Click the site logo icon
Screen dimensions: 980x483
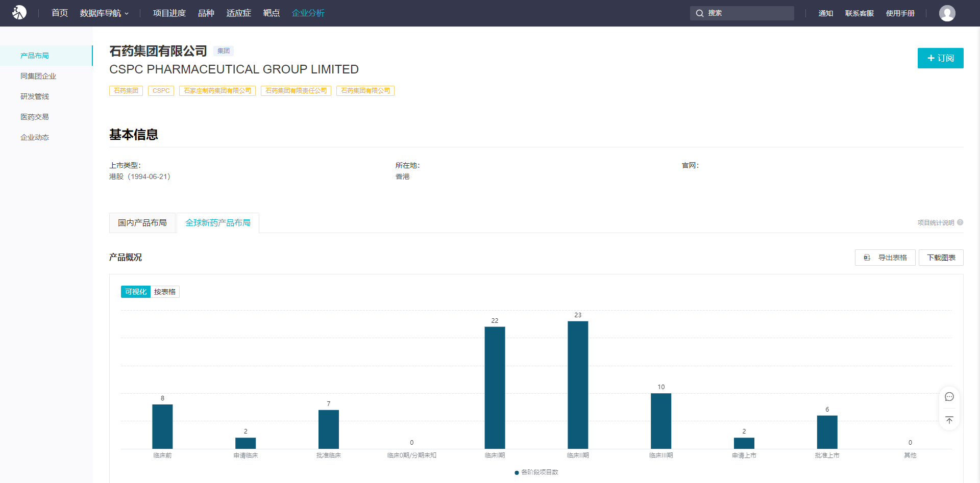point(19,12)
